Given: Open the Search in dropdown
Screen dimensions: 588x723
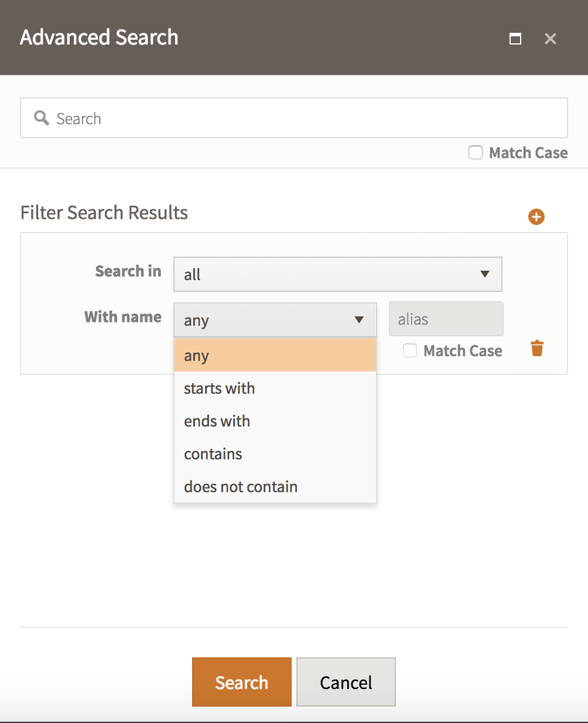Looking at the screenshot, I should pos(338,274).
